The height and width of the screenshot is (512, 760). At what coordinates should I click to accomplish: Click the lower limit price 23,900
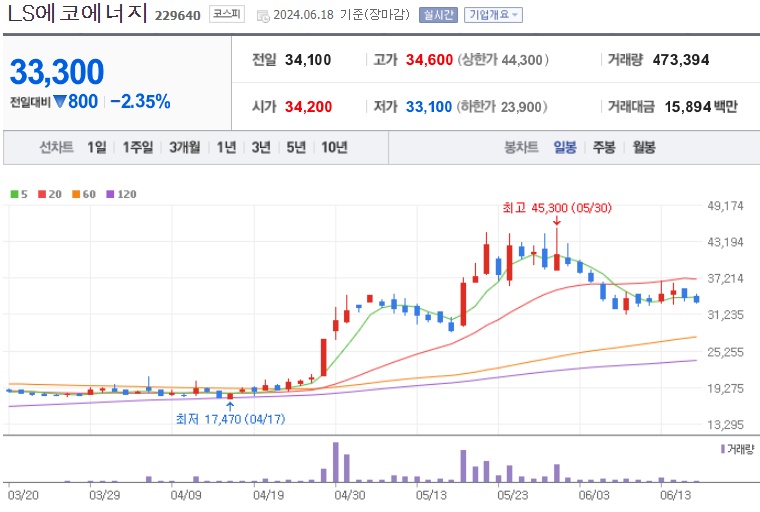pos(521,107)
